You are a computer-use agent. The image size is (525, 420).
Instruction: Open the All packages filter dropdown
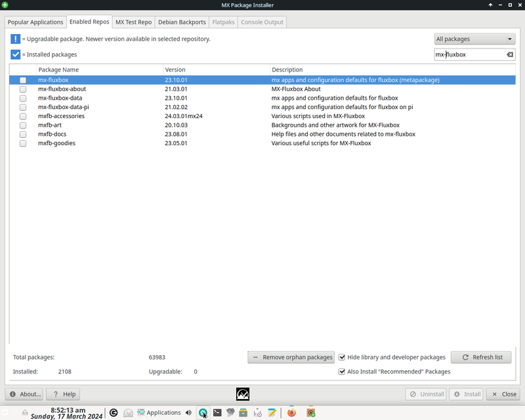click(474, 39)
